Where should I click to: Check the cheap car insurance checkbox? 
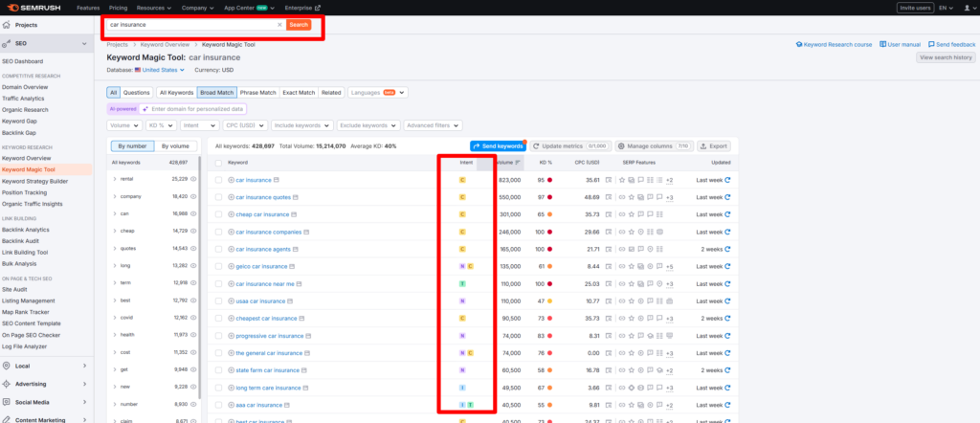point(218,214)
